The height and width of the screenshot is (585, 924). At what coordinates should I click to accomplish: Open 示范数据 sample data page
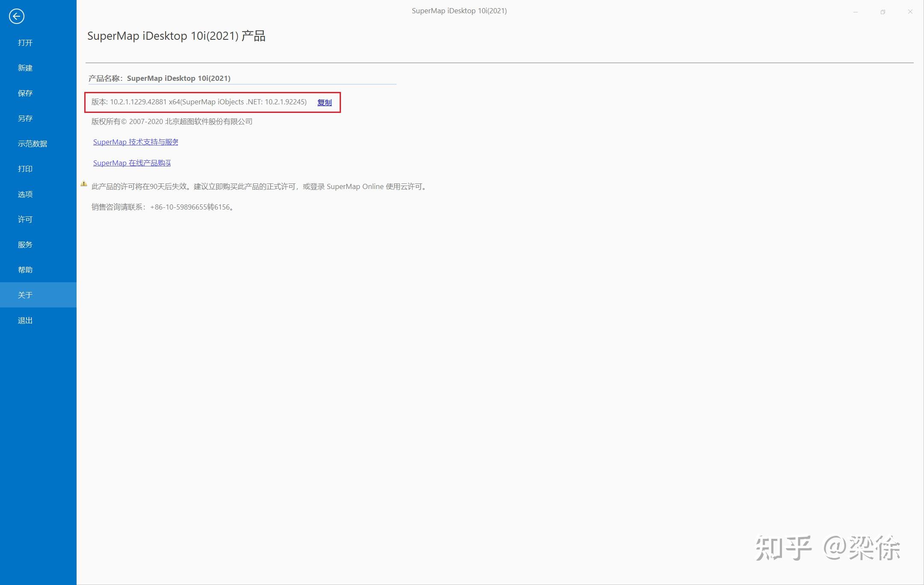click(x=38, y=144)
